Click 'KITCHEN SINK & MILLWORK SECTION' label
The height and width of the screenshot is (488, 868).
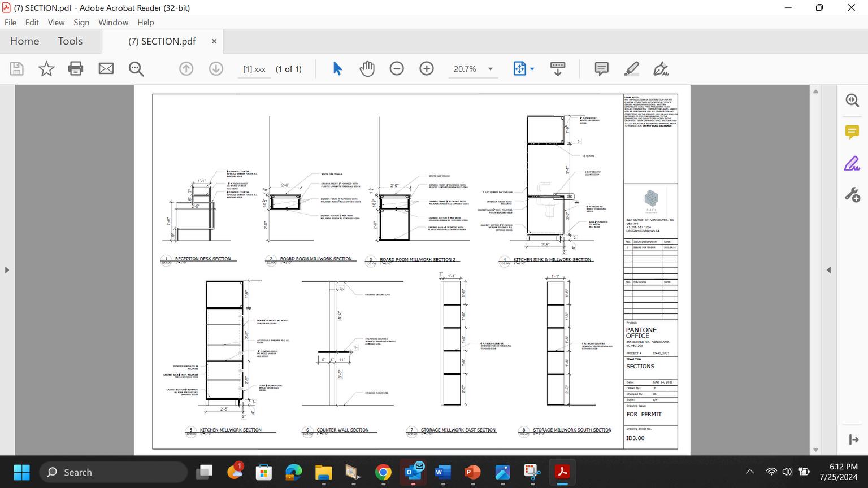pos(552,260)
